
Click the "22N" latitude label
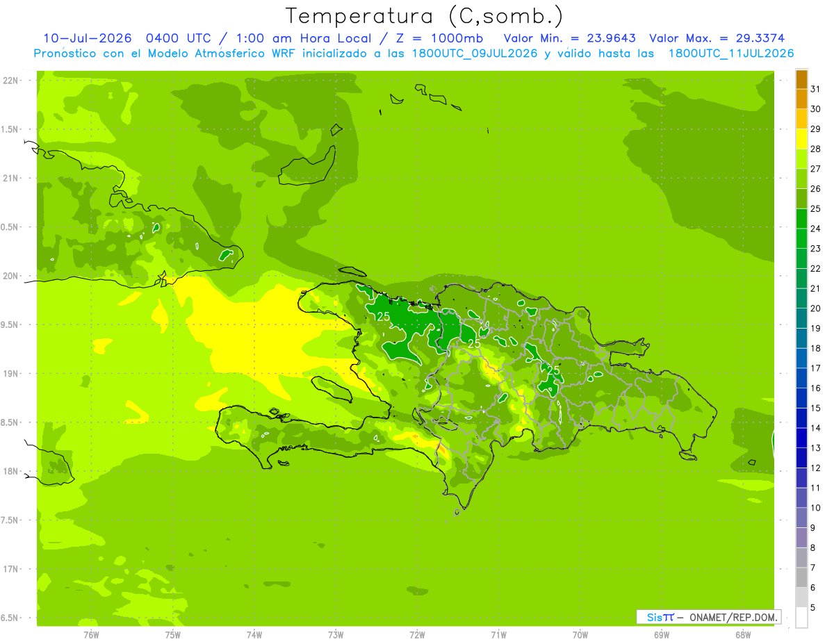click(10, 81)
